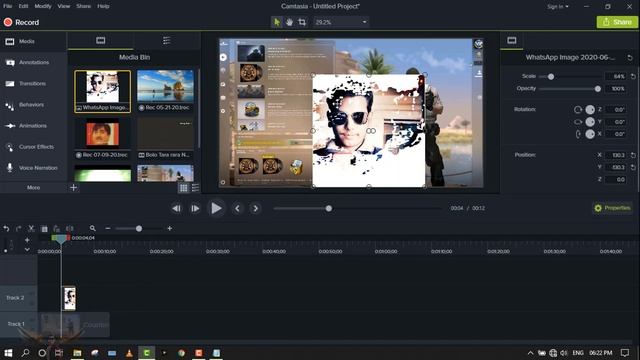Screen dimensions: 640x360
Task: Click the Z rotation dial
Action: (x=590, y=109)
